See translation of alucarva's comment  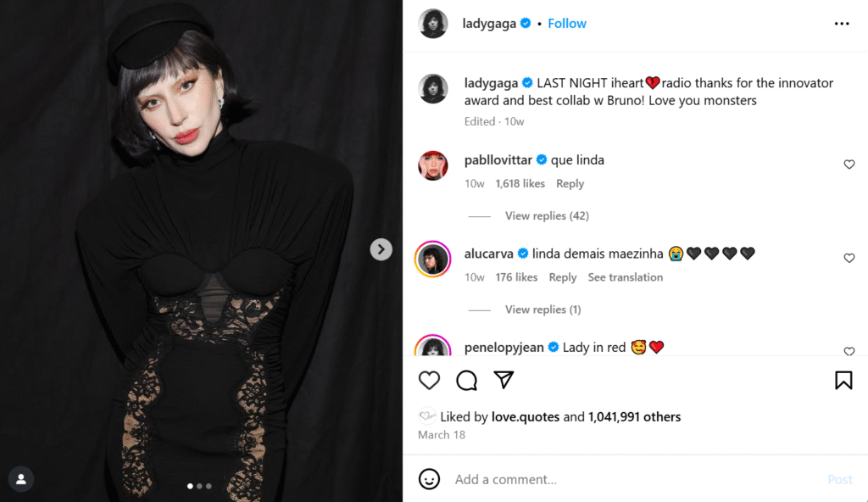click(x=625, y=277)
